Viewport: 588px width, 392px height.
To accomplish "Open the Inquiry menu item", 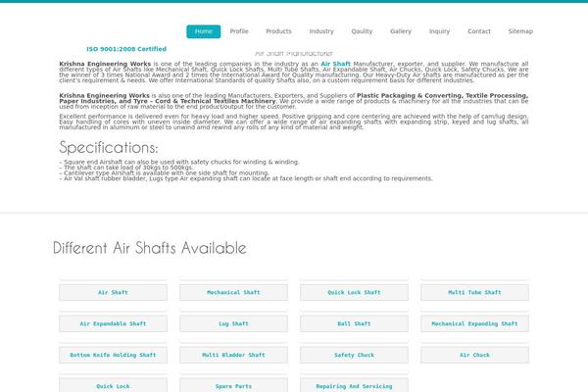I will coord(439,31).
